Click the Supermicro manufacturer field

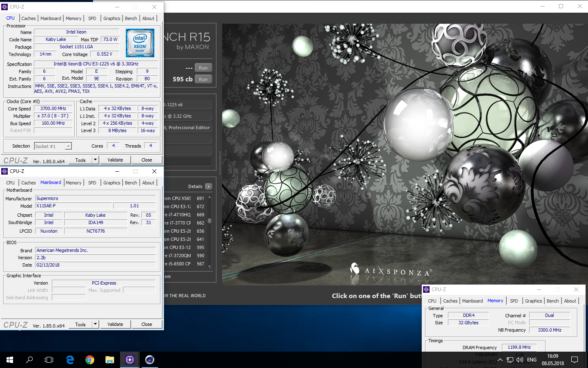pyautogui.click(x=95, y=198)
